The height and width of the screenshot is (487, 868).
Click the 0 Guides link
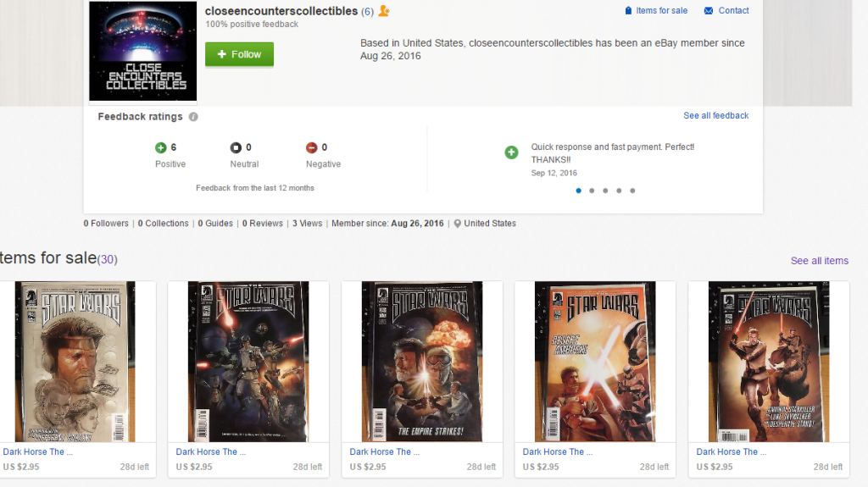215,224
